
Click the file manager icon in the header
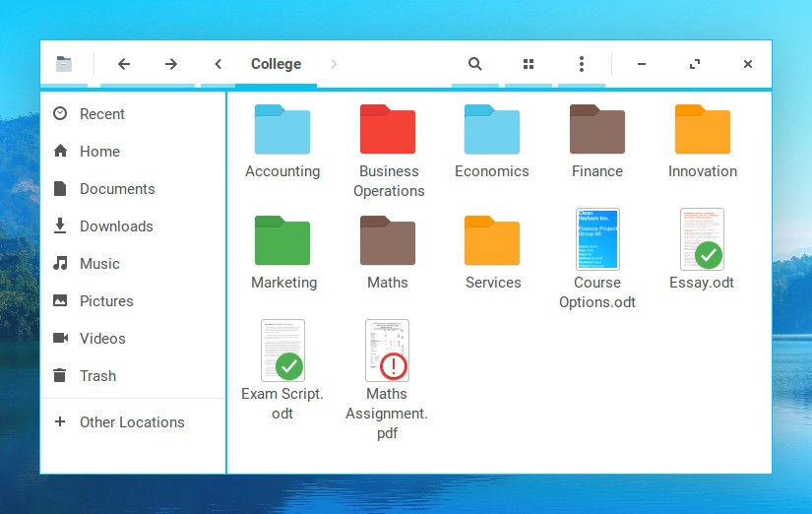pos(64,64)
